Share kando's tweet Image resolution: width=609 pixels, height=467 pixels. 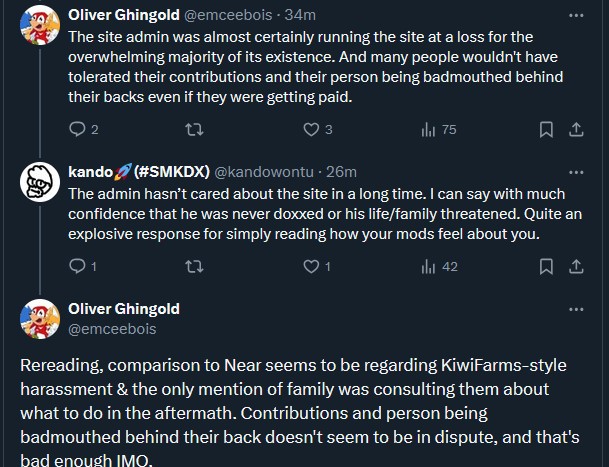[576, 267]
